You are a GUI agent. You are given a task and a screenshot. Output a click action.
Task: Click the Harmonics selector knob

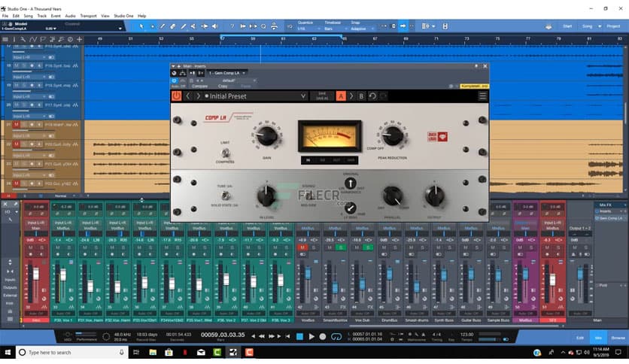pyautogui.click(x=350, y=184)
